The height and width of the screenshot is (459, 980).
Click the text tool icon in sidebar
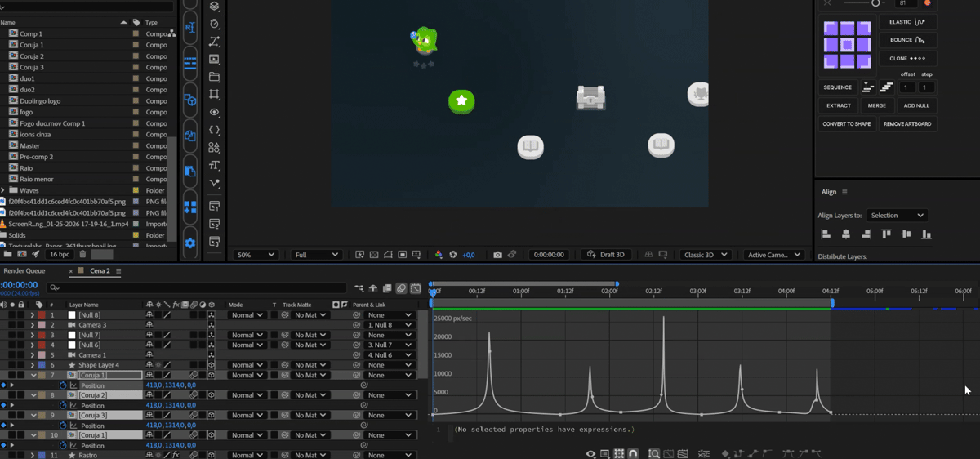[x=215, y=166]
